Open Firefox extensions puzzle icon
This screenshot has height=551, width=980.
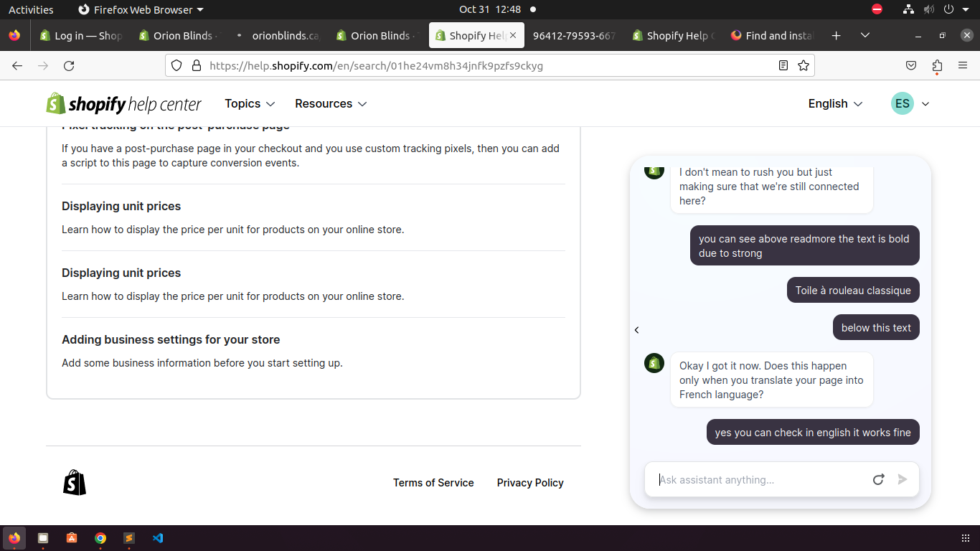click(x=937, y=66)
